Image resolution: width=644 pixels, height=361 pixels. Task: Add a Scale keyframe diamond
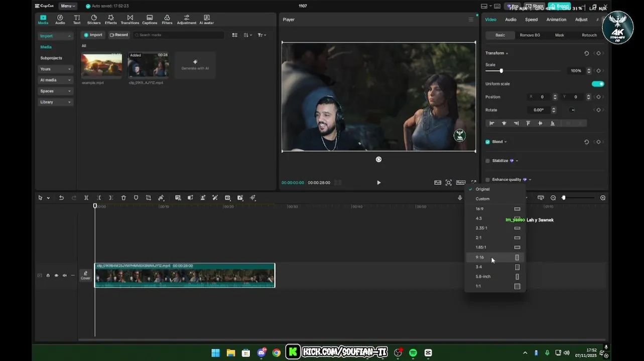(x=598, y=71)
